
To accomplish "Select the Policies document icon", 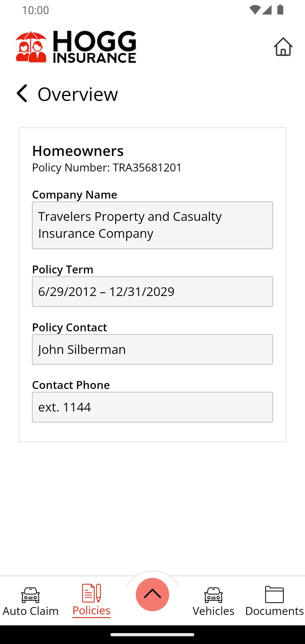I will (x=91, y=593).
